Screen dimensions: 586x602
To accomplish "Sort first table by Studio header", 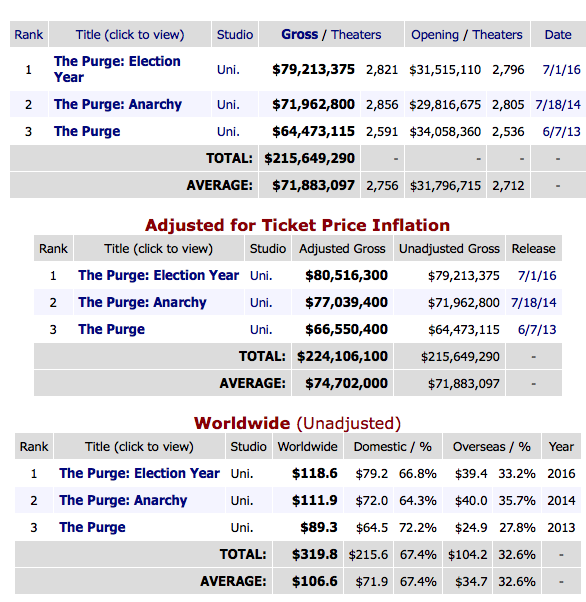I will pyautogui.click(x=235, y=35).
